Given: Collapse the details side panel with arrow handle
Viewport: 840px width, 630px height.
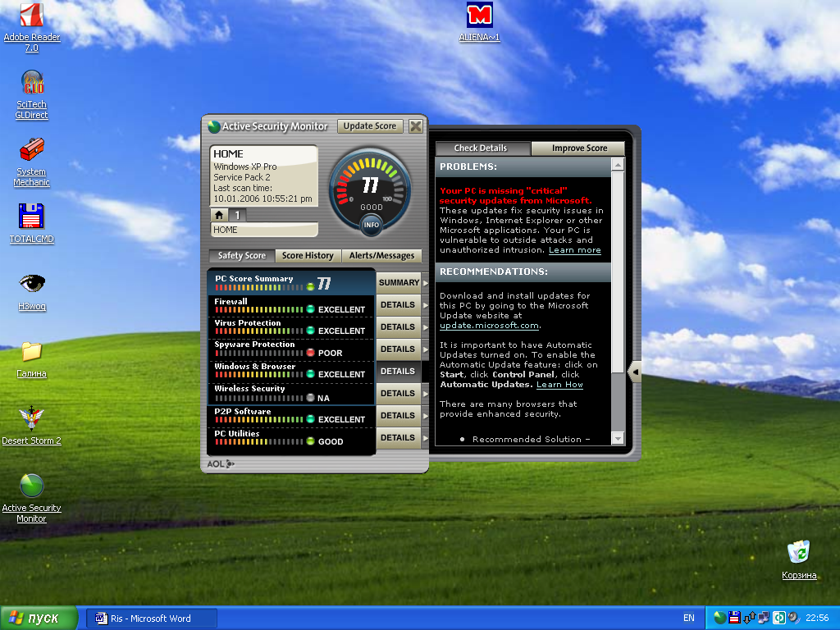Looking at the screenshot, I should point(635,372).
